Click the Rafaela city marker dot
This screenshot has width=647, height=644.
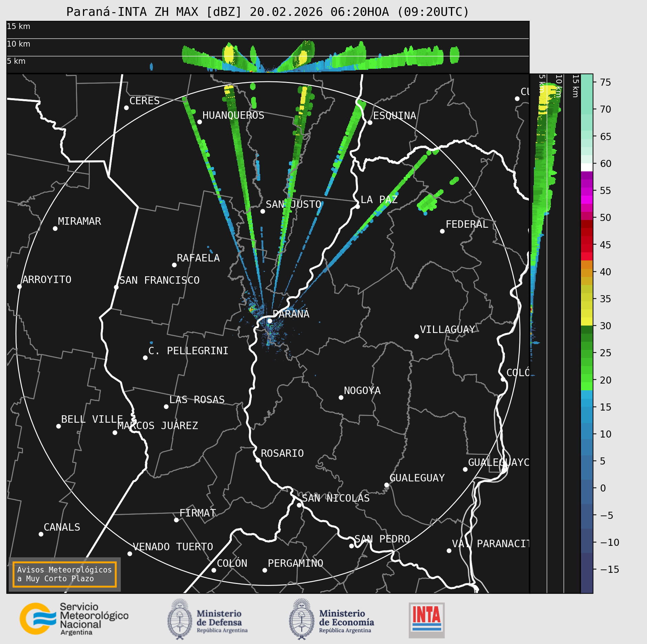174,265
